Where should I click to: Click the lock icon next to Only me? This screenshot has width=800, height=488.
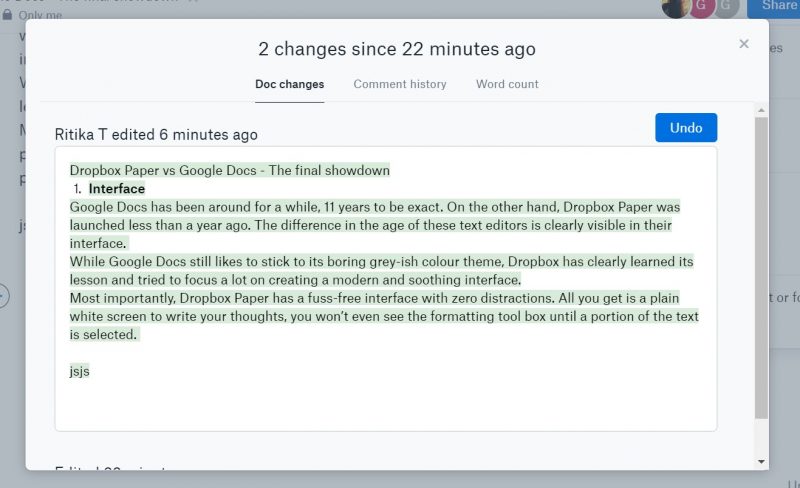7,15
